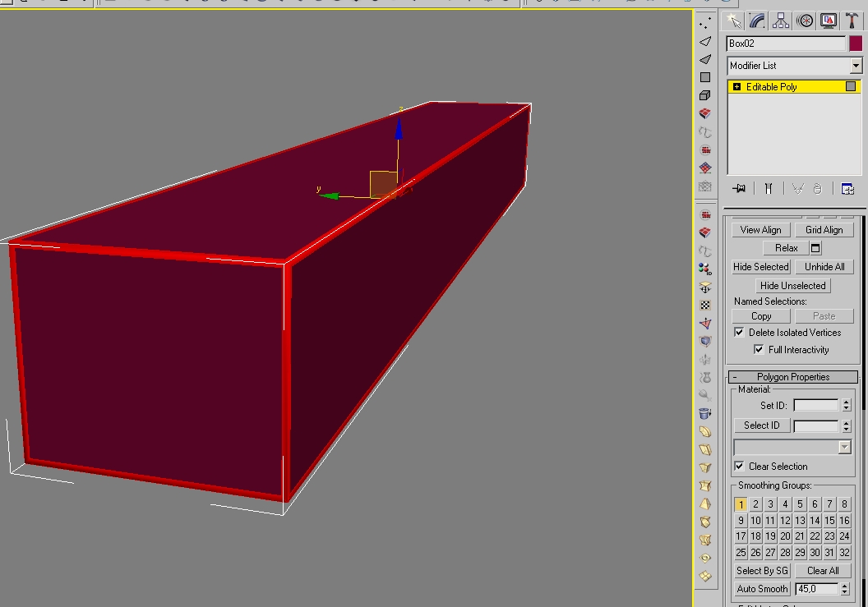Click the Set ID input field

coord(816,405)
